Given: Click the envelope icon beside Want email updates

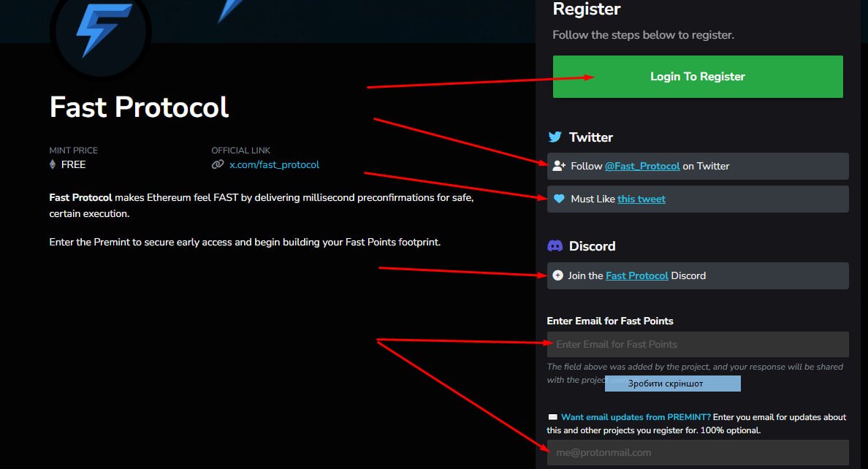Looking at the screenshot, I should (552, 417).
